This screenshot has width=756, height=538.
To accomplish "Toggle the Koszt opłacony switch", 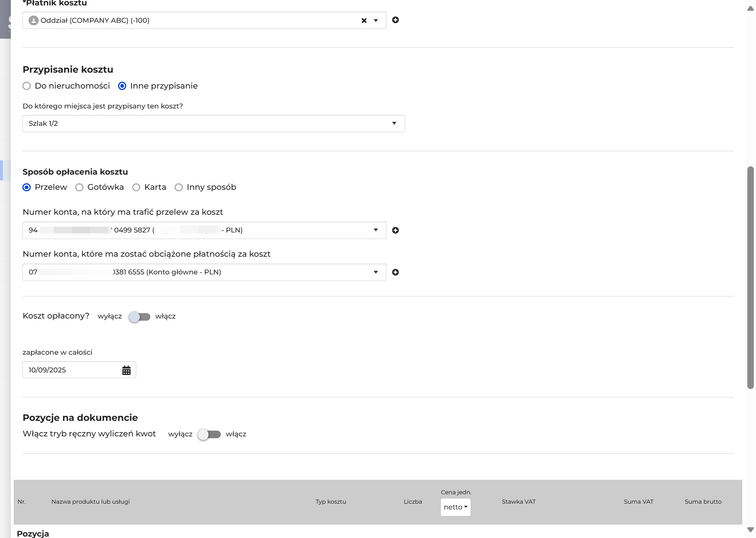I will 139,317.
